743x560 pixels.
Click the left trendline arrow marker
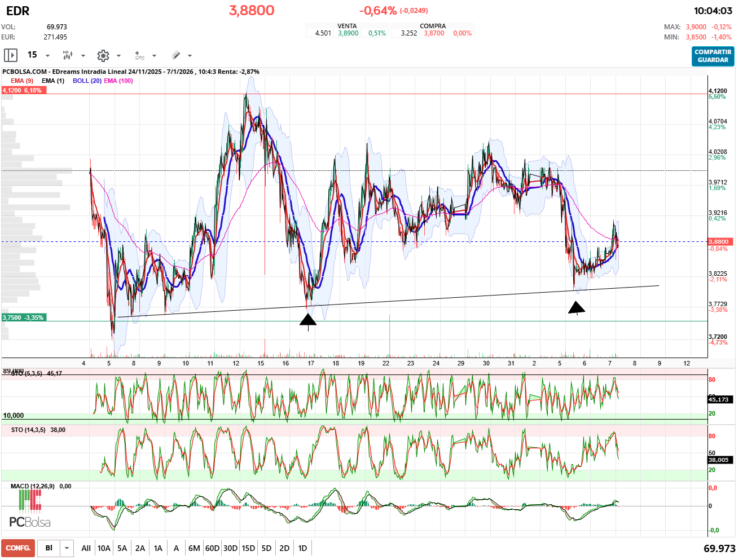coord(308,320)
